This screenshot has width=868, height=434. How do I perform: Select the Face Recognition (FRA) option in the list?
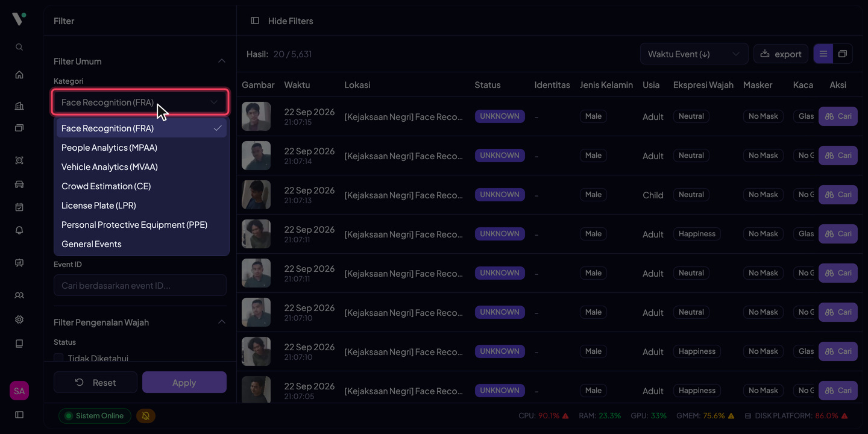142,128
